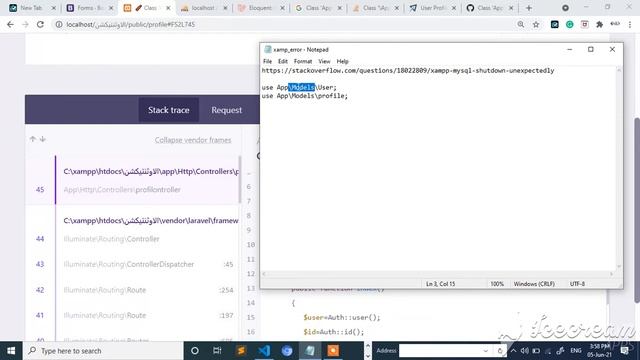The height and width of the screenshot is (360, 640).
Task: Open the zoom magnifier icon in address bar
Action: (521, 24)
